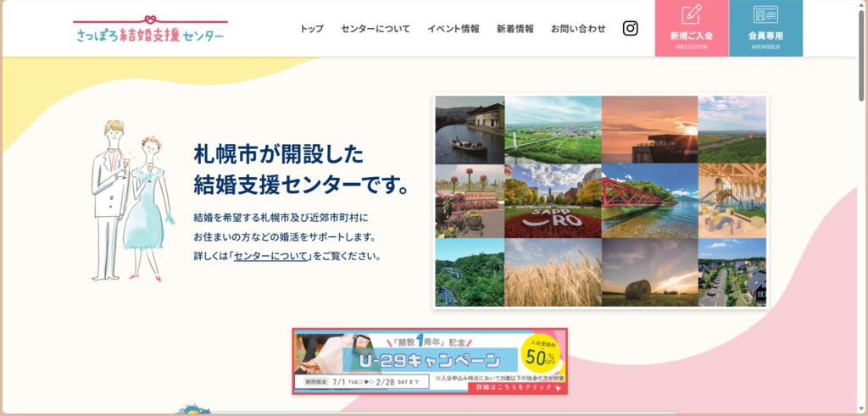Open センターについて in the navigation bar

click(x=375, y=29)
